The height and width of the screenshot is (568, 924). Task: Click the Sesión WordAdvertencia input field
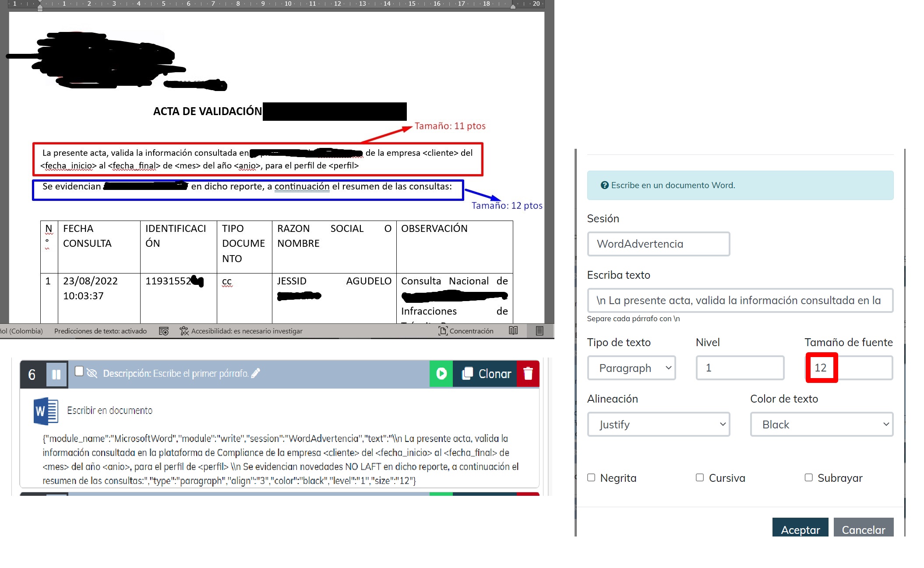click(658, 244)
